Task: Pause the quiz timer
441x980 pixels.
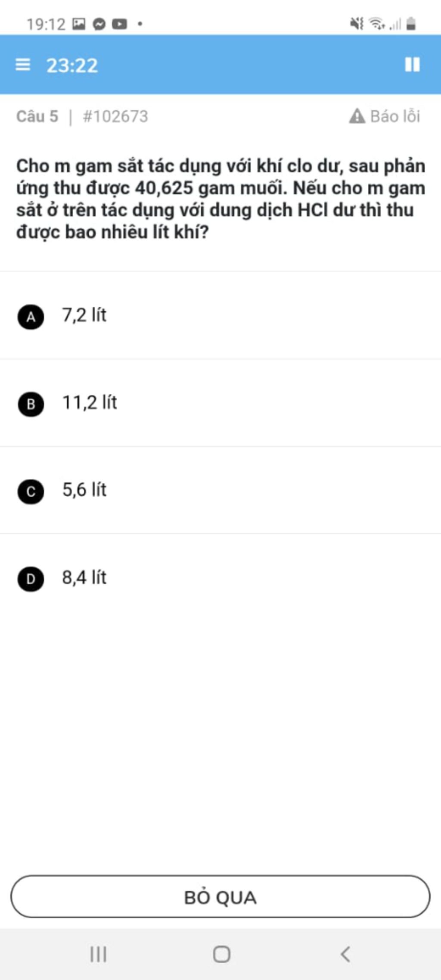Action: (x=412, y=65)
